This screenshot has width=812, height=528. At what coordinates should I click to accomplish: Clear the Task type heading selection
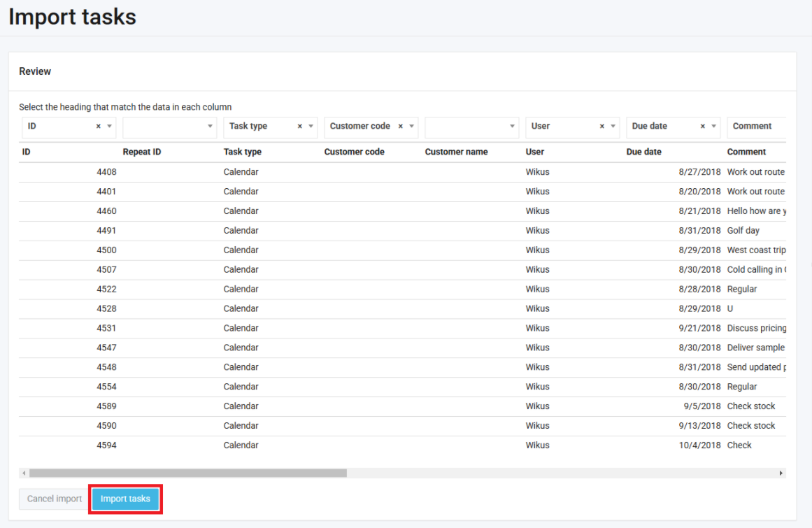(x=300, y=127)
